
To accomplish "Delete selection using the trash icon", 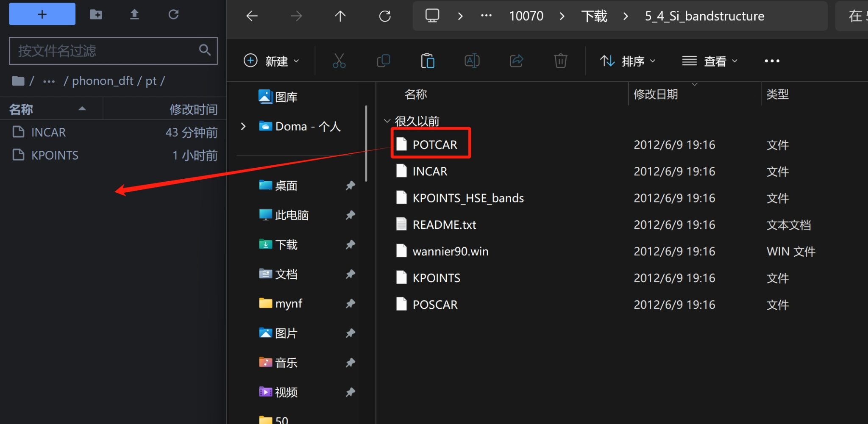I will pyautogui.click(x=561, y=61).
